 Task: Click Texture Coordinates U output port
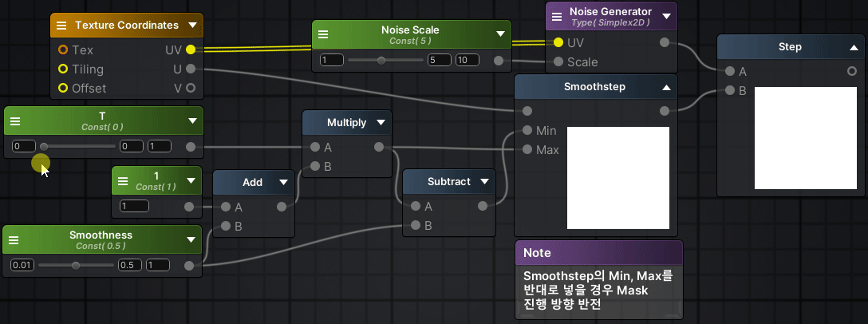pyautogui.click(x=191, y=69)
